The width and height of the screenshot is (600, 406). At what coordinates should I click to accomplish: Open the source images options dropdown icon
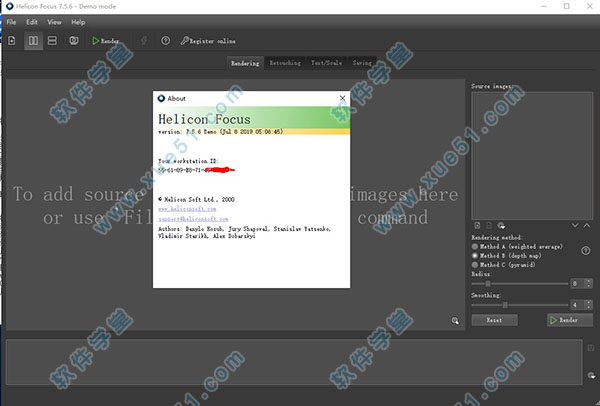tap(501, 226)
